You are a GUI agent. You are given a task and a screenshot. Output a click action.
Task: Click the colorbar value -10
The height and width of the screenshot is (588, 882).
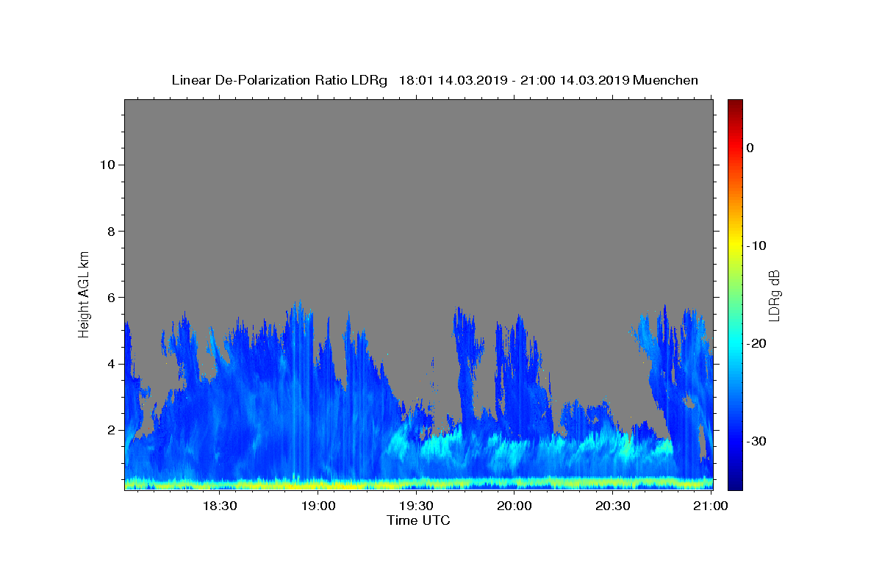tap(756, 245)
